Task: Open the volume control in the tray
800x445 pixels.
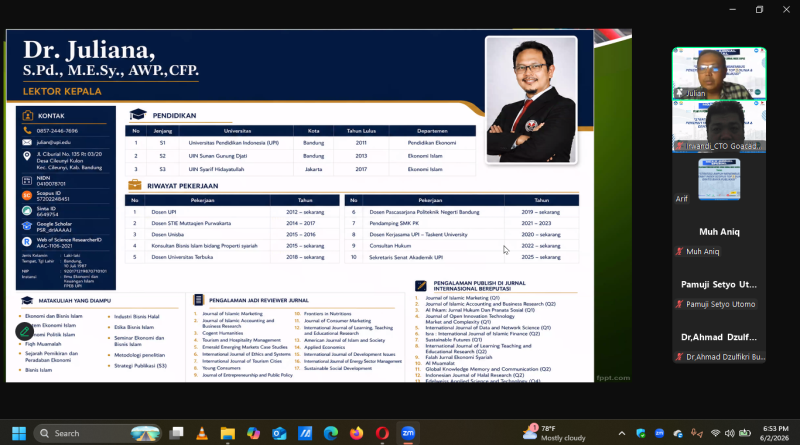Action: (x=730, y=433)
